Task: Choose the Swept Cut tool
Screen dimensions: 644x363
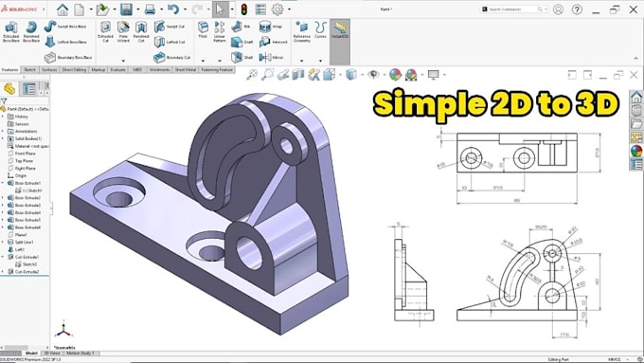Action: [170, 27]
